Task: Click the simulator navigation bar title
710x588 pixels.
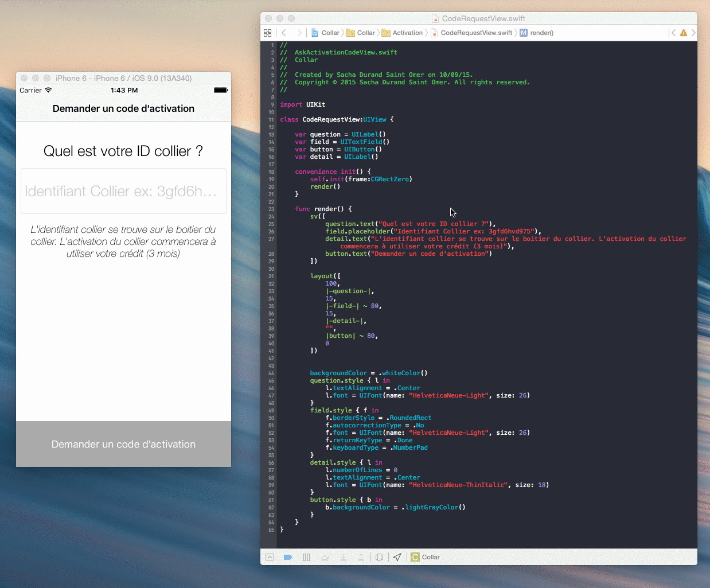Action: (x=123, y=108)
